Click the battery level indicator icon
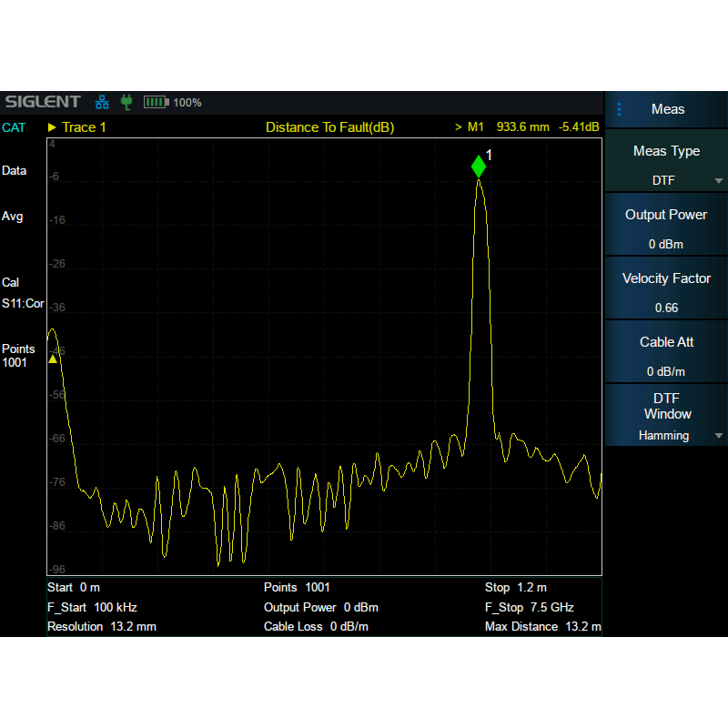Viewport: 728px width, 728px height. point(156,102)
